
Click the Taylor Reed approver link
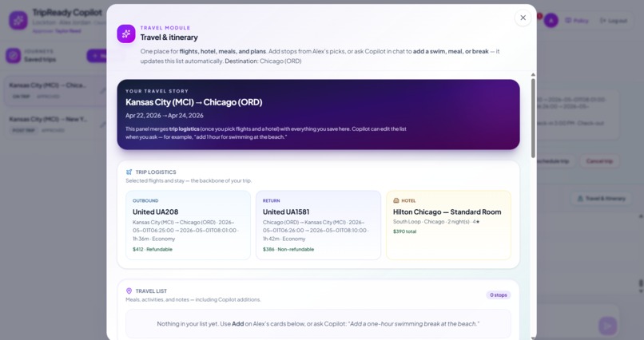coord(68,31)
